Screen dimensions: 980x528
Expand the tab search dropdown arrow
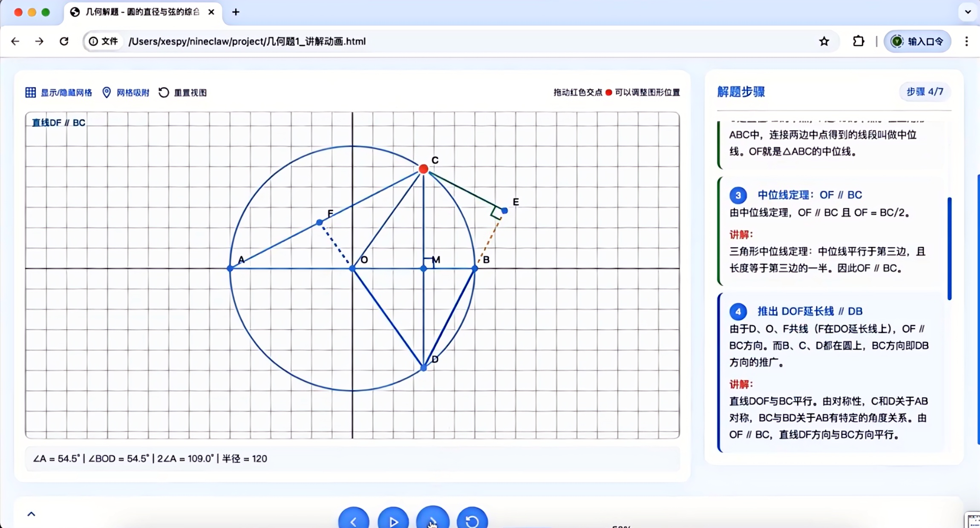point(968,12)
